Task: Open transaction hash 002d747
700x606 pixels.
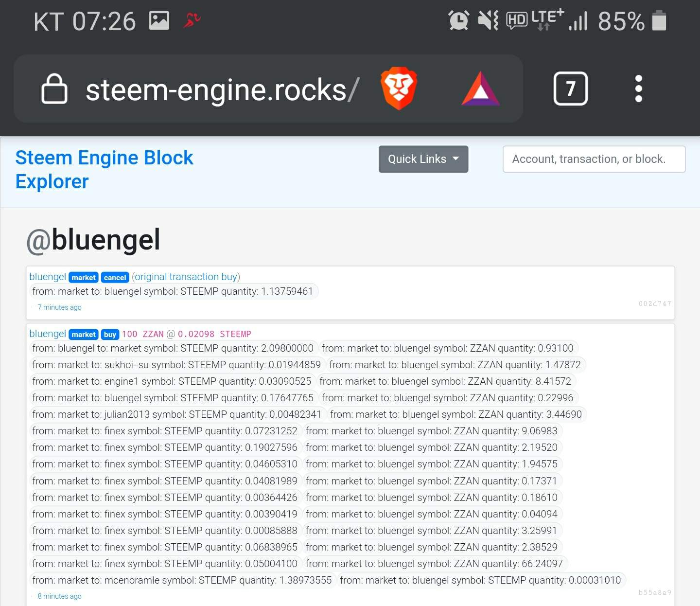Action: click(x=654, y=303)
